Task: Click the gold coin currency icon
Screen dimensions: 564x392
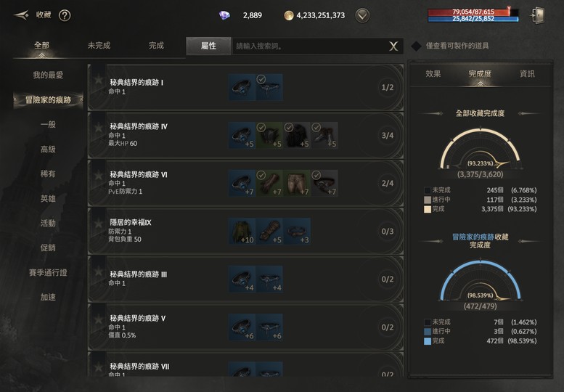Action: point(288,15)
